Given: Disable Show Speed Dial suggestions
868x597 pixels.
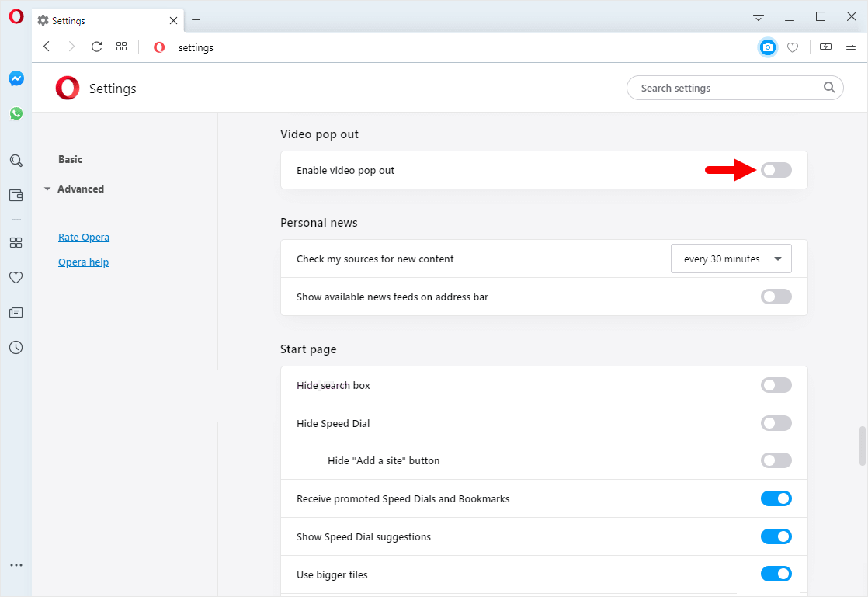Looking at the screenshot, I should click(776, 537).
